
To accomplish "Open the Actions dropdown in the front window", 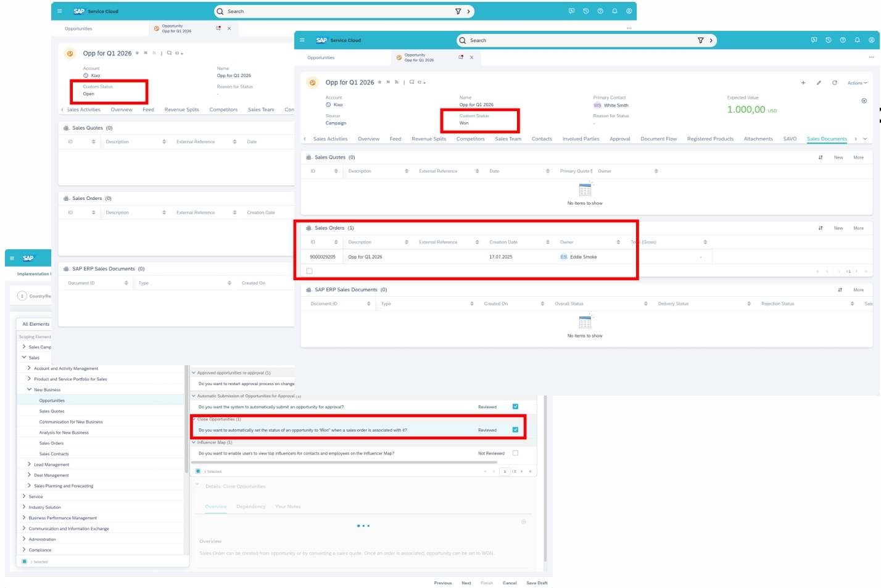I will 857,83.
